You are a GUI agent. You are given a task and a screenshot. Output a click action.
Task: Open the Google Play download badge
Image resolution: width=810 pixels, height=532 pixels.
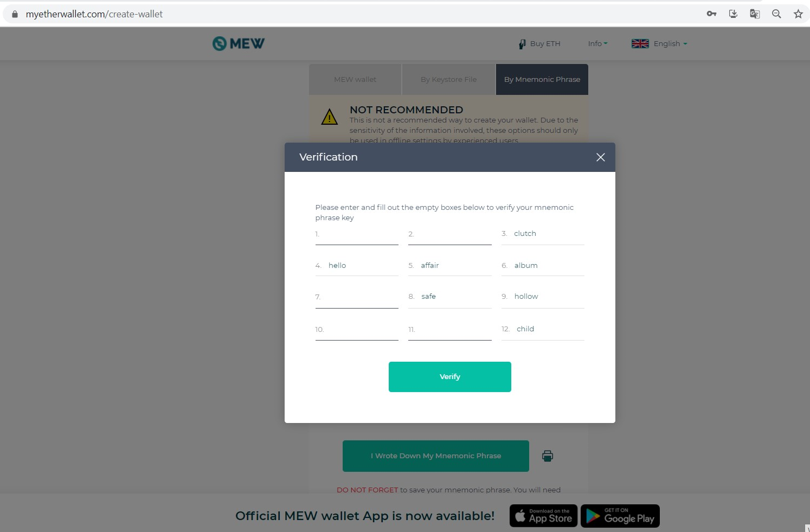620,516
